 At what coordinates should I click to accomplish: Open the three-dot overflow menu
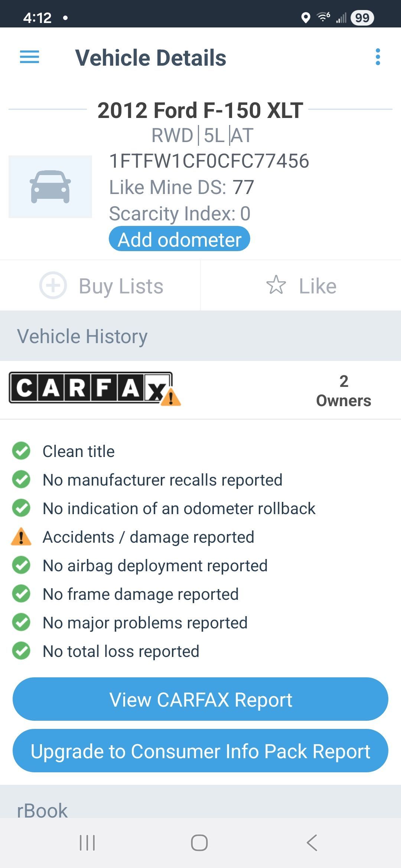(378, 57)
